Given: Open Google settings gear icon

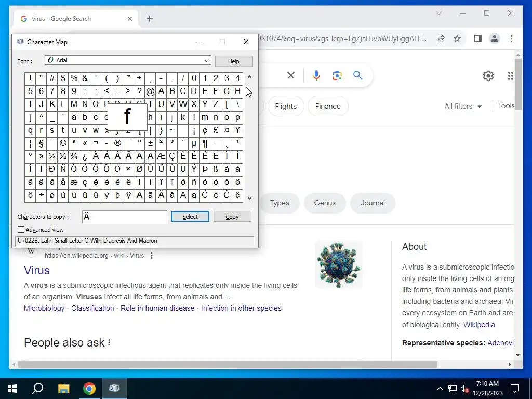Looking at the screenshot, I should (x=488, y=76).
